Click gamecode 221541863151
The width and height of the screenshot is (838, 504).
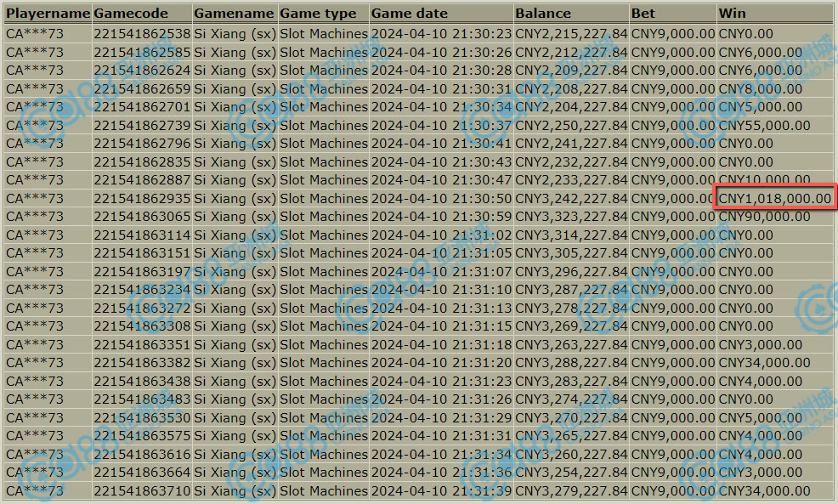click(x=142, y=253)
